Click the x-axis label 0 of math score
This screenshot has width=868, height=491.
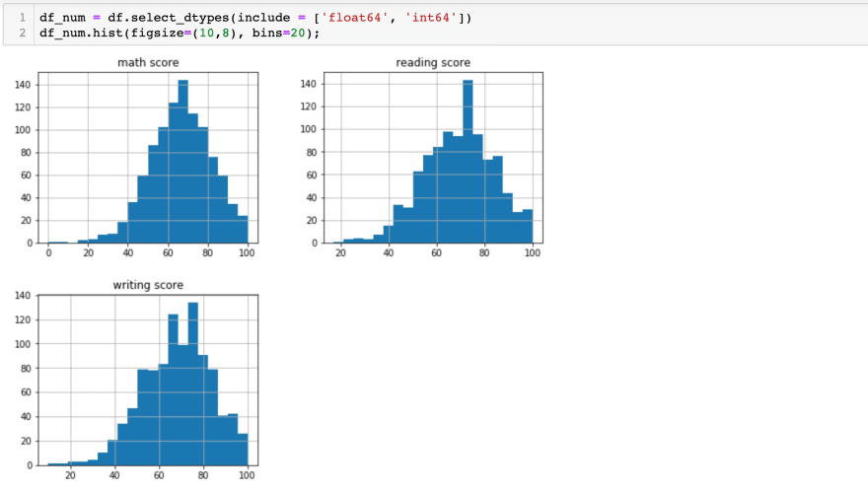coord(48,253)
